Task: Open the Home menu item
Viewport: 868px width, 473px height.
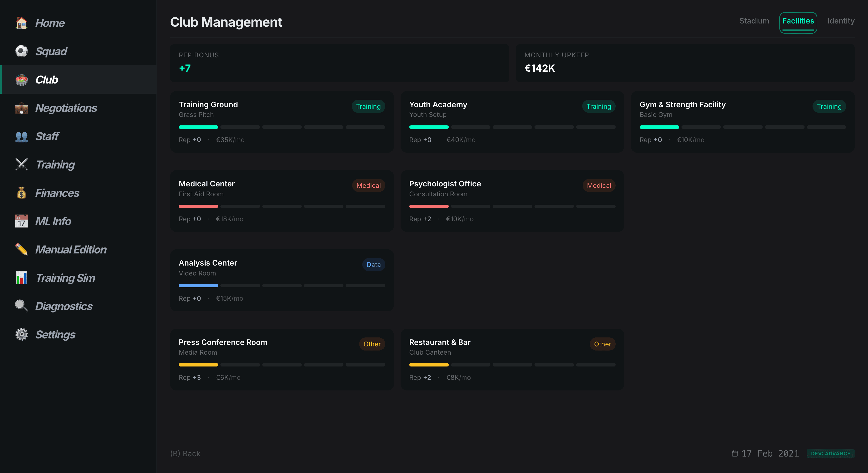Action: point(78,23)
